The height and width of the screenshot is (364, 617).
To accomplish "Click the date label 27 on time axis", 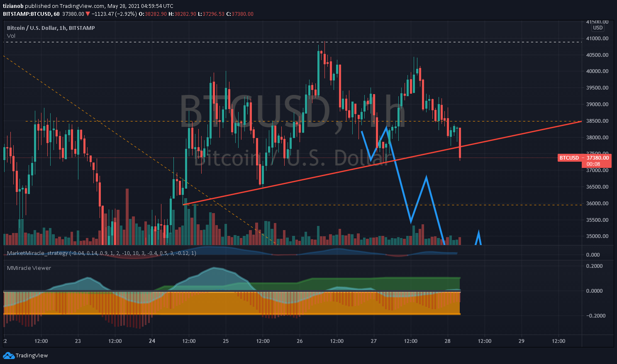I will click(373, 341).
